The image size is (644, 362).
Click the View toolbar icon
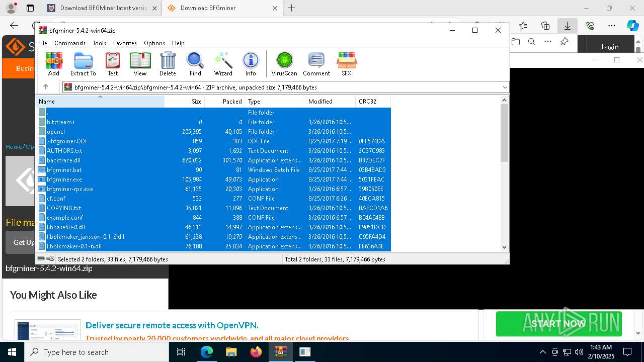tap(140, 64)
